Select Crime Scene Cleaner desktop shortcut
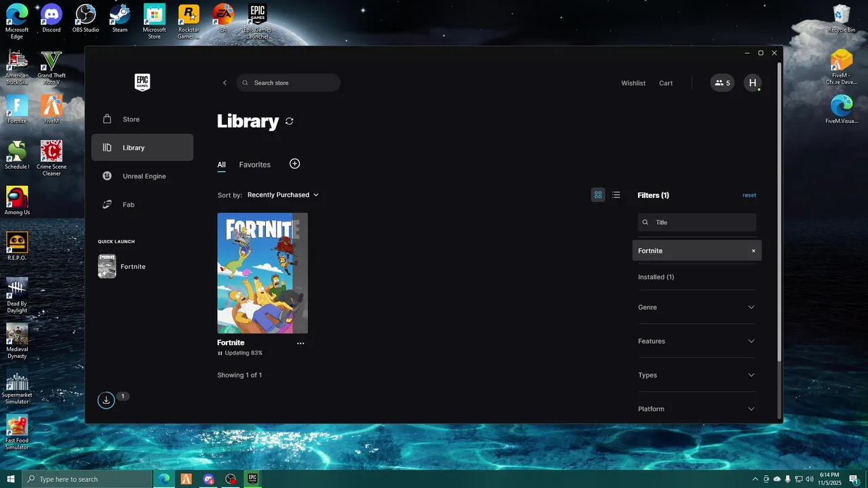Viewport: 868px width, 488px height. (x=52, y=158)
